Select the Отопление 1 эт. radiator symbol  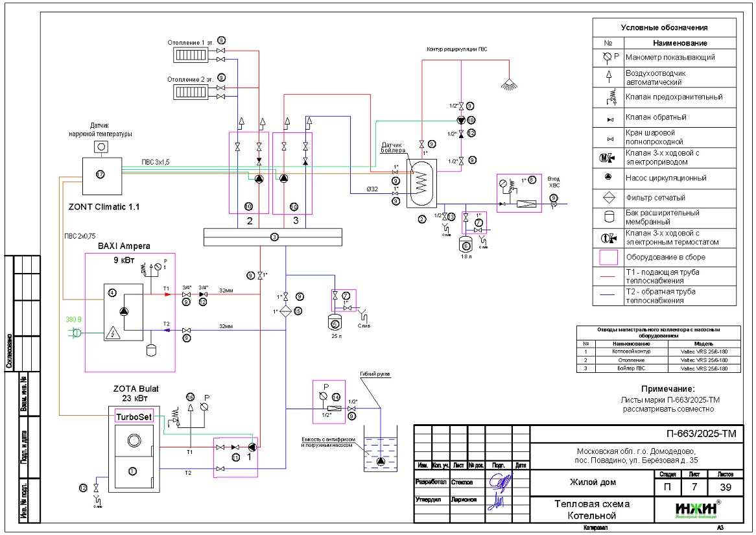pyautogui.click(x=190, y=55)
